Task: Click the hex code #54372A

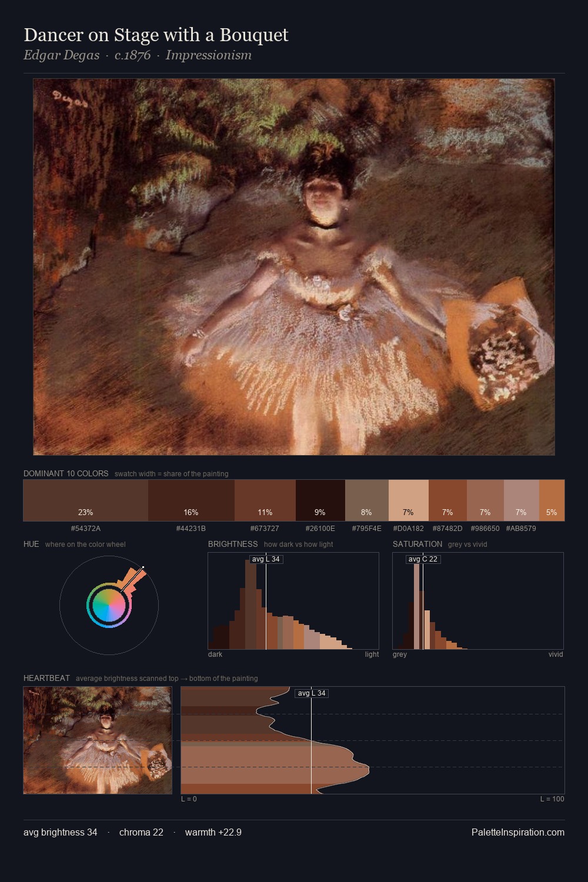Action: pos(86,529)
